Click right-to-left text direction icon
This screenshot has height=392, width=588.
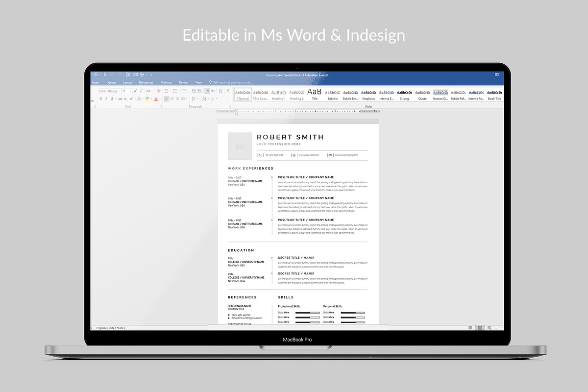[x=213, y=91]
